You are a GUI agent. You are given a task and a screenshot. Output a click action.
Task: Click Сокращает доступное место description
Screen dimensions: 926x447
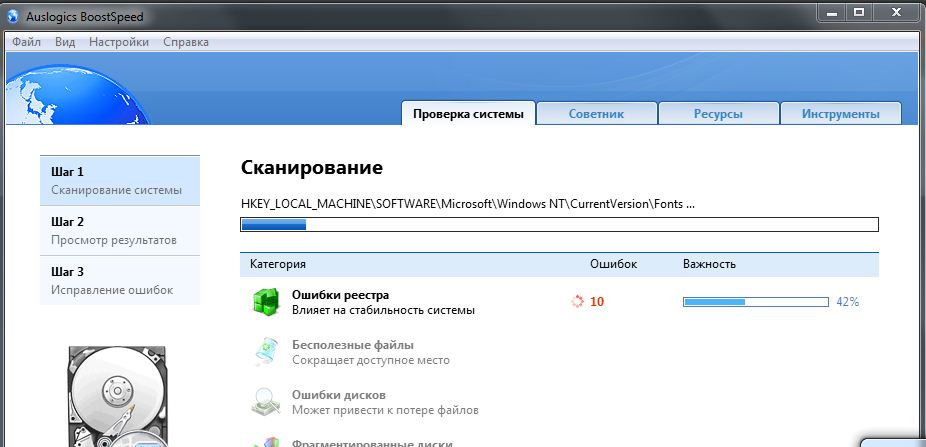coord(371,360)
